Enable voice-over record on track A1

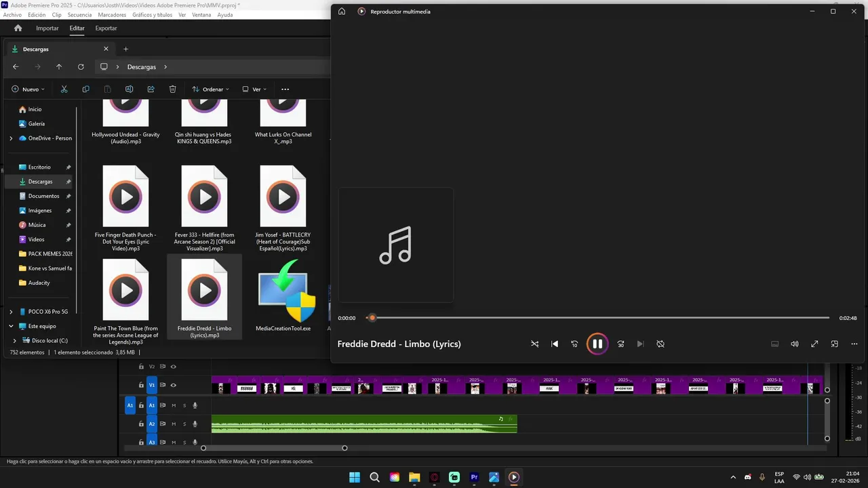point(195,405)
